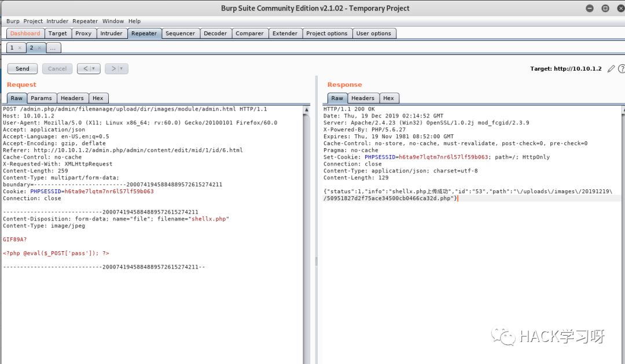The height and width of the screenshot is (364, 625).
Task: Click the JSON response body status line
Action: [x=468, y=192]
